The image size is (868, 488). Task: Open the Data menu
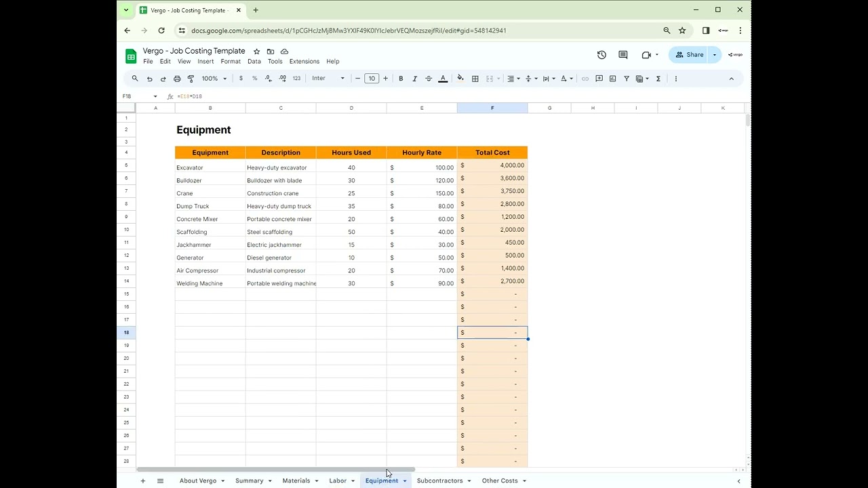[254, 62]
